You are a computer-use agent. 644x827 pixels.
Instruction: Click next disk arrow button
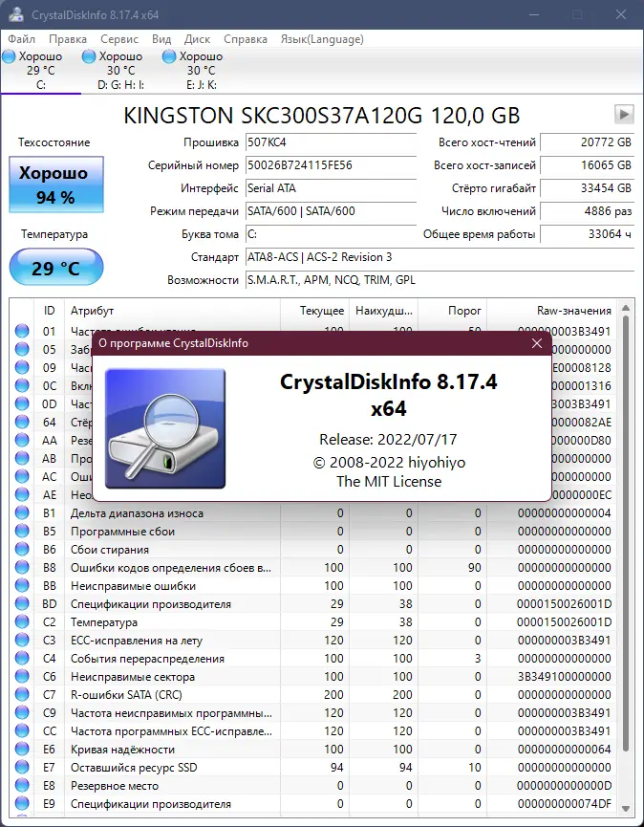click(624, 114)
